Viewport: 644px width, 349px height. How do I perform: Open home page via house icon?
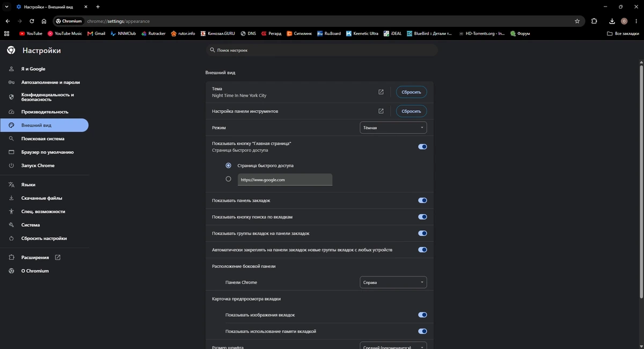pos(44,21)
